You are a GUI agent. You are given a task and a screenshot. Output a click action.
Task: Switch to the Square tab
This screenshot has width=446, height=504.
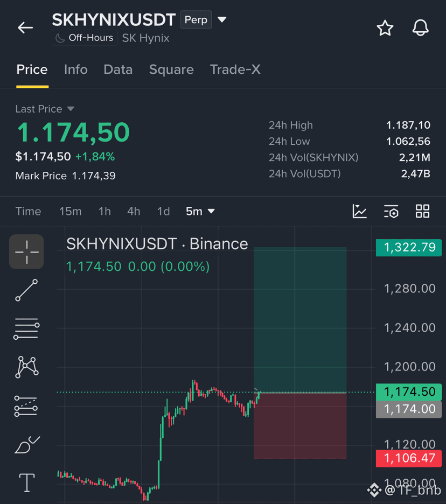pos(171,69)
